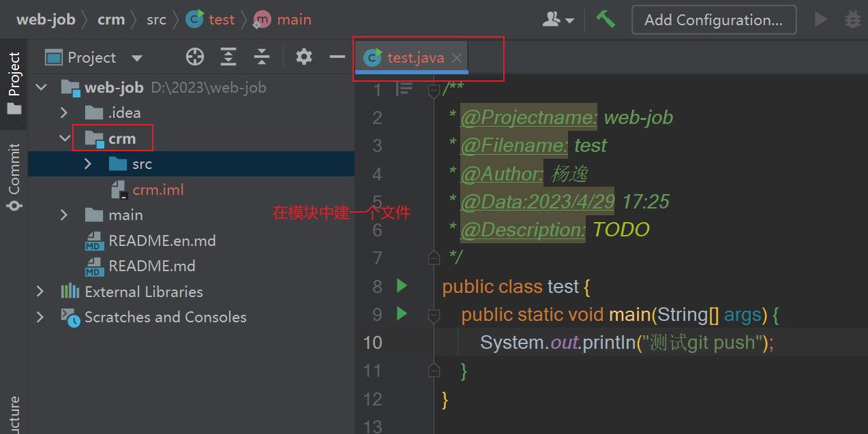
Task: Select crm.iml file in project tree
Action: pyautogui.click(x=158, y=189)
